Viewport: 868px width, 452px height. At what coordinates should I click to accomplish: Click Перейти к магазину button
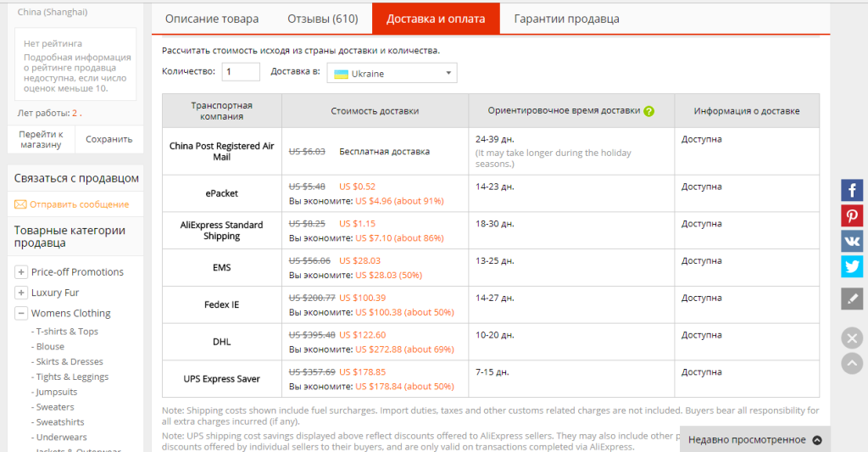(x=41, y=140)
